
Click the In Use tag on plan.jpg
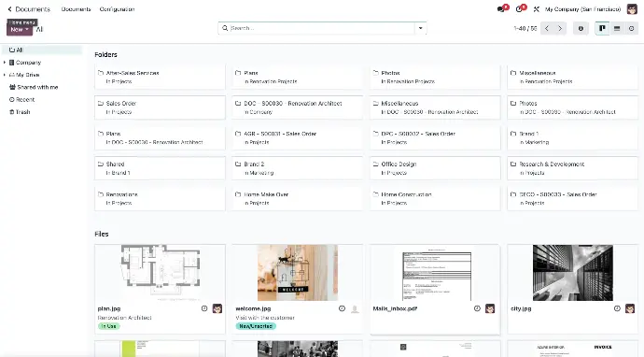108,326
